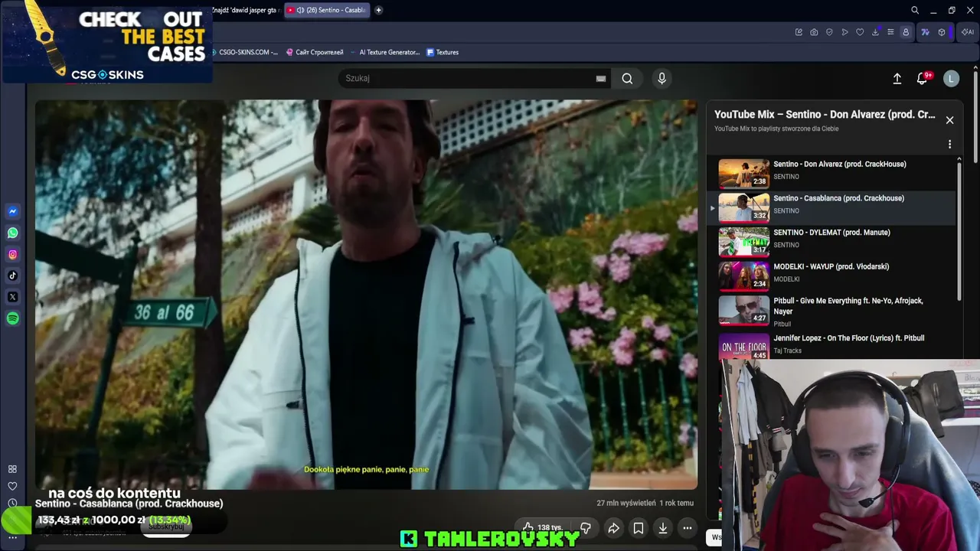Viewport: 980px width, 551px height.
Task: Play SENTINO - DYLEMAT (prod. Manute)
Action: [832, 242]
